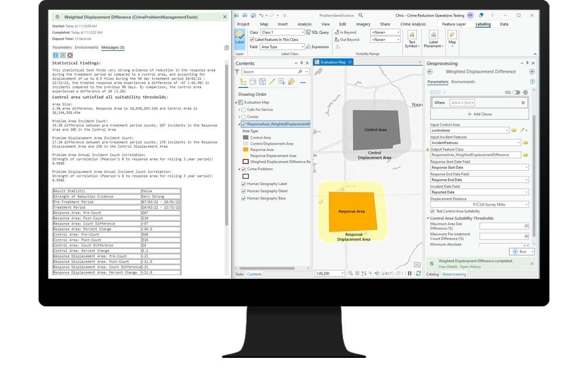The width and height of the screenshot is (588, 368).
Task: Click the plus icon in the Geoprocessing pane
Action: pos(532,72)
